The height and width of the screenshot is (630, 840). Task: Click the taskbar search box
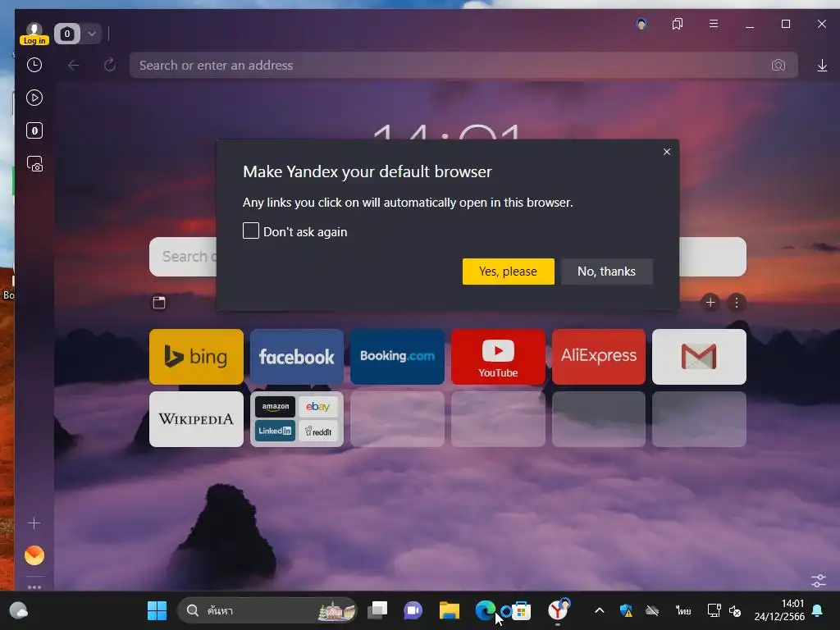pyautogui.click(x=267, y=610)
